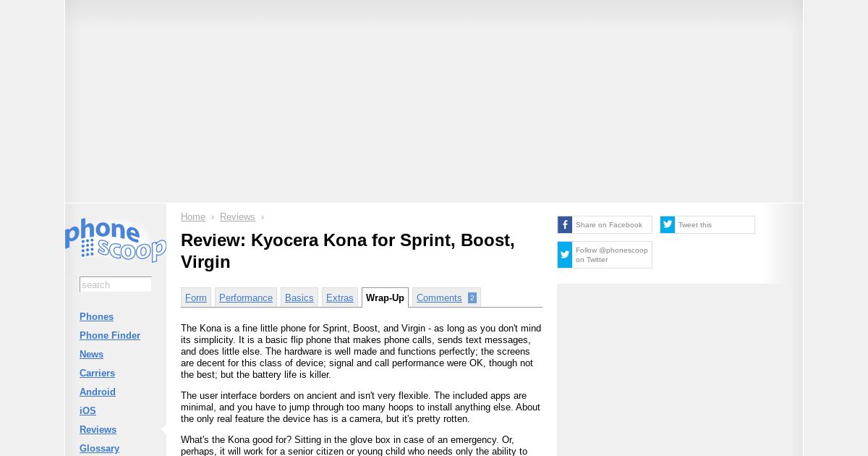
Task: Click the Review: Kyocera Kona headline
Action: coord(348,251)
